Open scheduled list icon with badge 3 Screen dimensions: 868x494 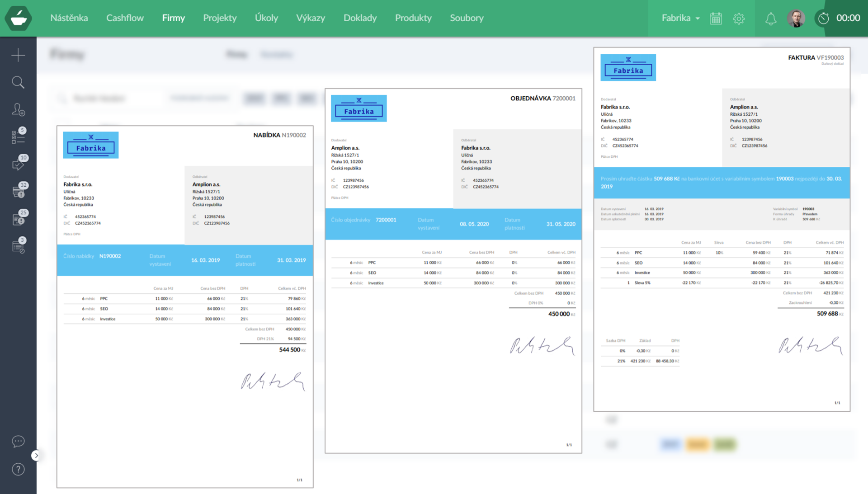(x=18, y=247)
